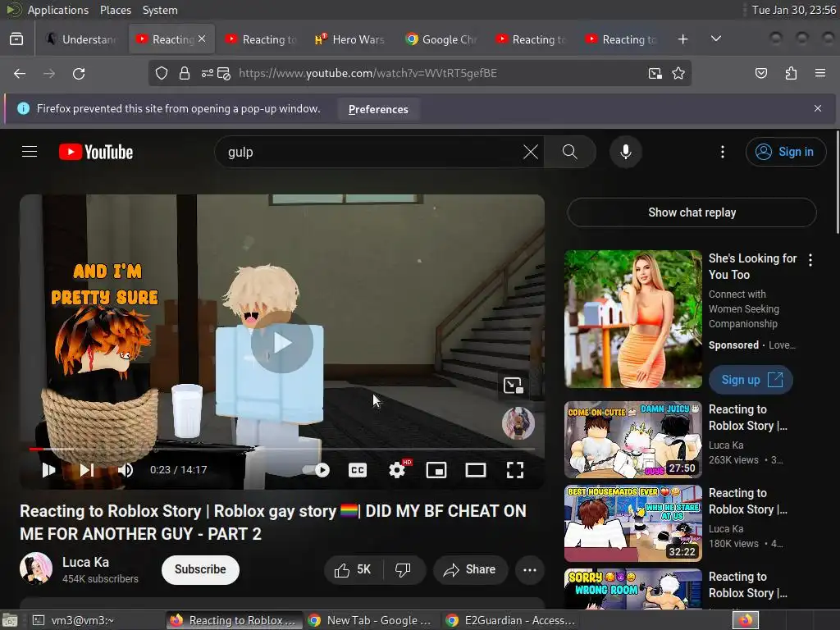Start voice search with microphone icon
The width and height of the screenshot is (840, 630).
point(625,152)
